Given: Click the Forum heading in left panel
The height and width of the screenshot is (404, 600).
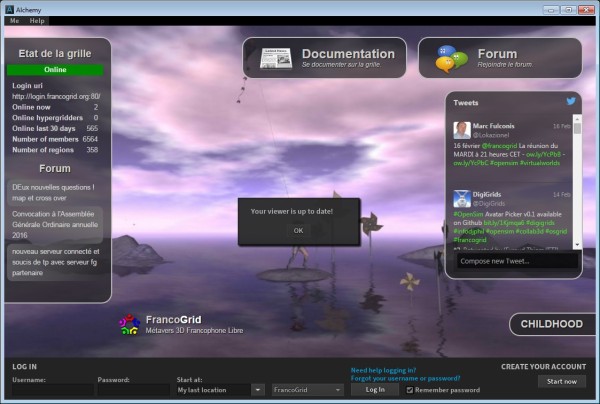Looking at the screenshot, I should pyautogui.click(x=55, y=169).
